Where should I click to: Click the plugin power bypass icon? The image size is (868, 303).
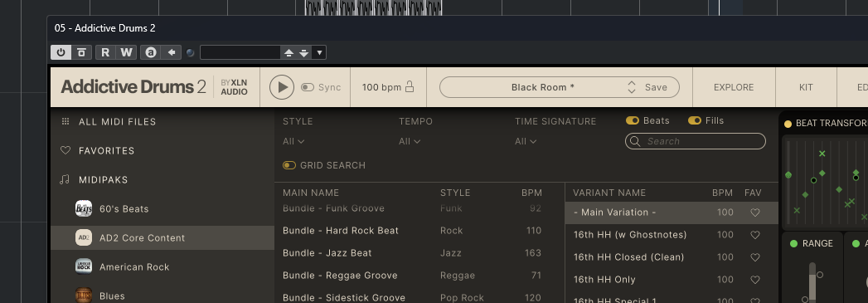coord(61,52)
